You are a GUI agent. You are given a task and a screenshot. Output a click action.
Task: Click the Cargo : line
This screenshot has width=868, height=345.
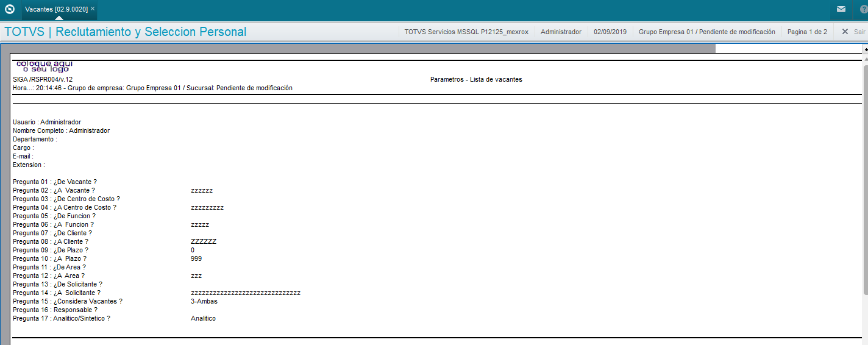[x=23, y=148]
